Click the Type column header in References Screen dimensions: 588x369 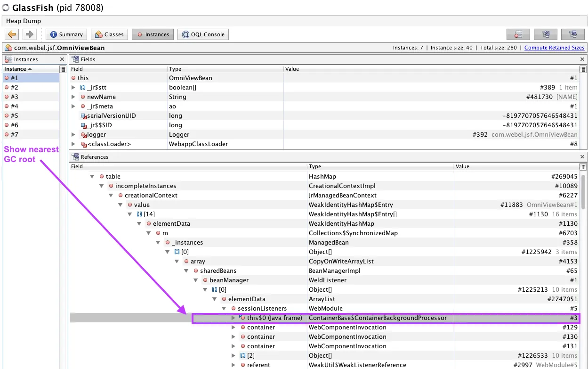click(x=380, y=166)
